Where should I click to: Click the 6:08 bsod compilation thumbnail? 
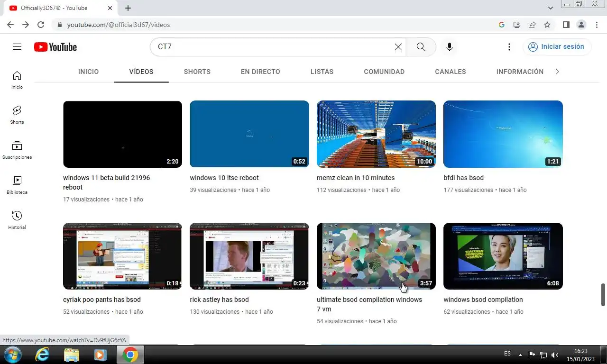pyautogui.click(x=503, y=256)
